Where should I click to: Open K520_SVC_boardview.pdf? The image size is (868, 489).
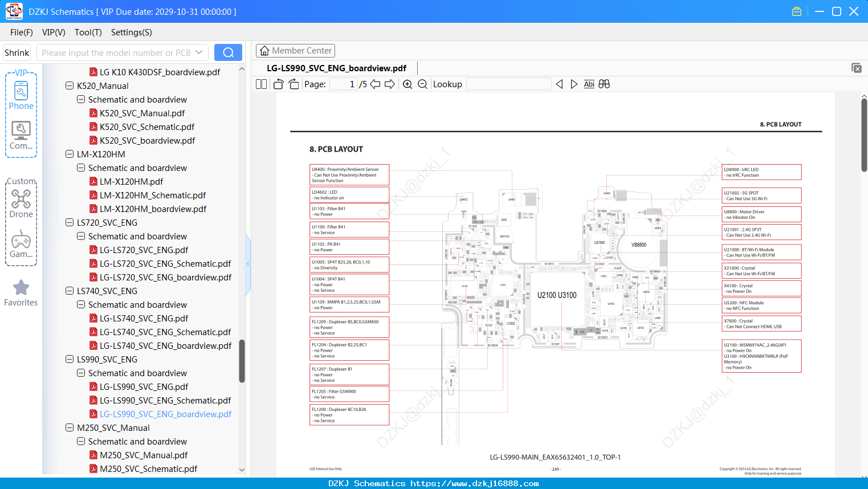(142, 141)
